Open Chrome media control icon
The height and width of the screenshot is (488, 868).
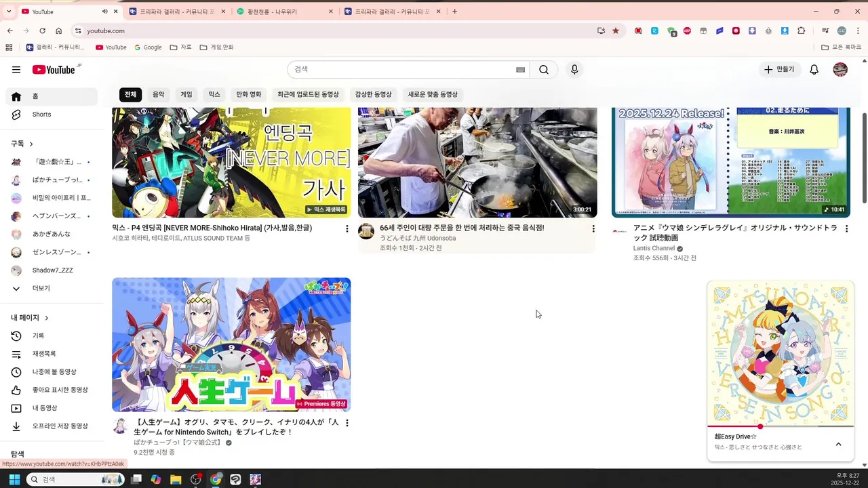click(825, 30)
